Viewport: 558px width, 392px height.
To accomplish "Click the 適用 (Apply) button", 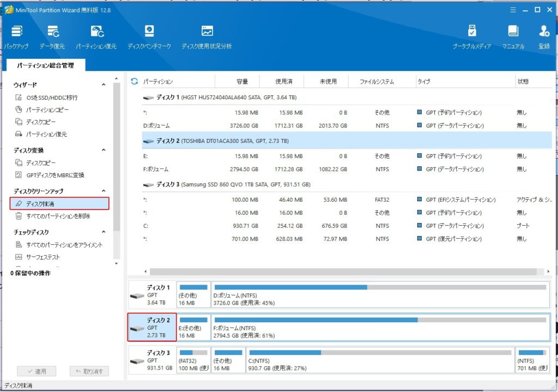I will (37, 371).
